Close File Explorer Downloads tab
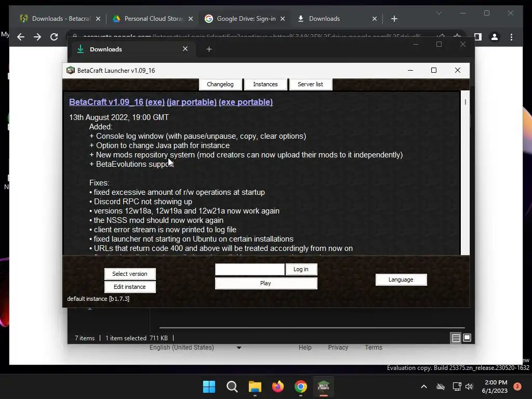This screenshot has width=532, height=399. (x=185, y=49)
